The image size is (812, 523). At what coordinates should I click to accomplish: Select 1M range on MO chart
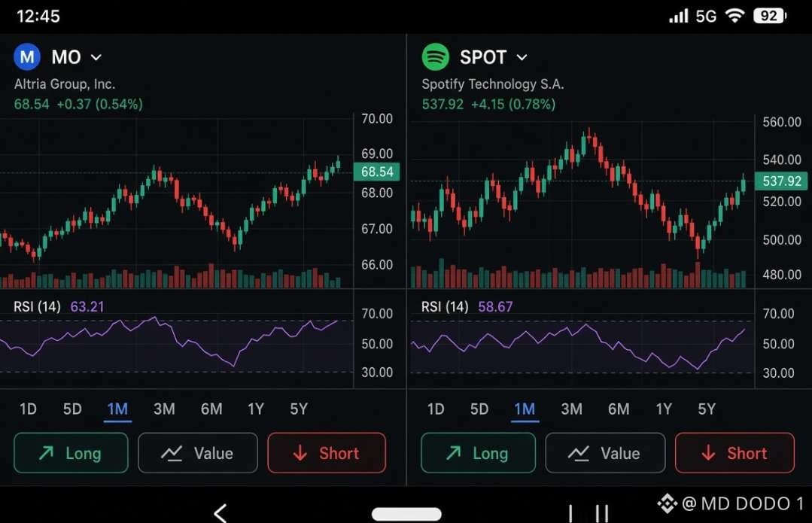tap(117, 409)
